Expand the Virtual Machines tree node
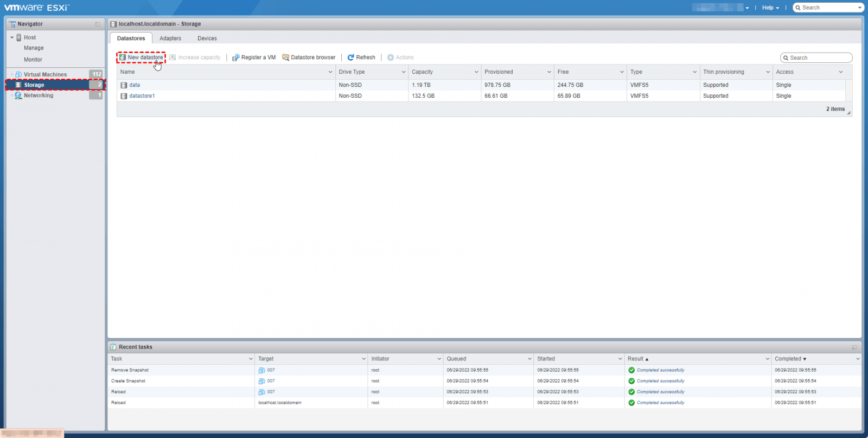The image size is (868, 438). 12,74
